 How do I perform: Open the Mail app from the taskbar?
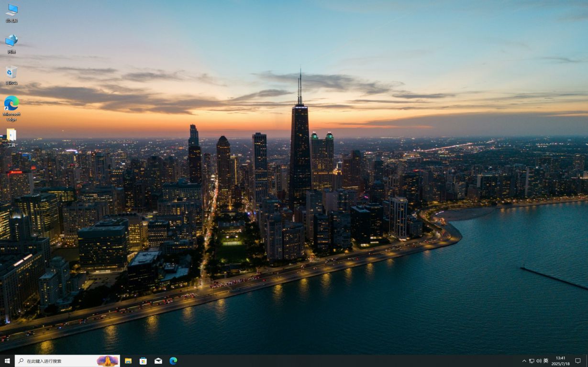point(158,361)
